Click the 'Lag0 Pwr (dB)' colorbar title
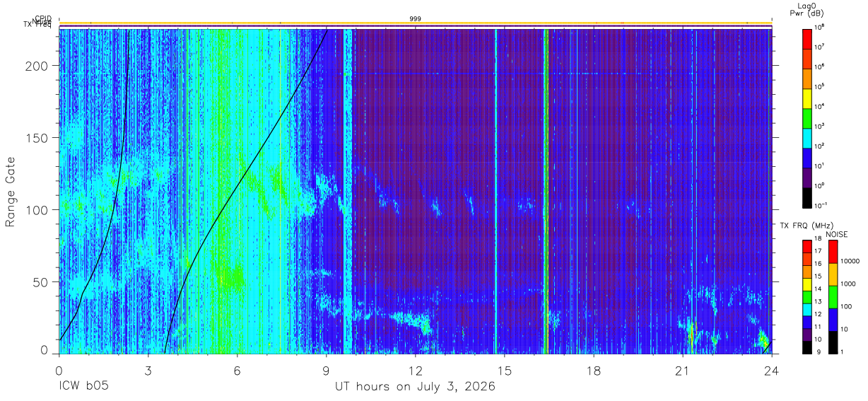 coord(809,9)
